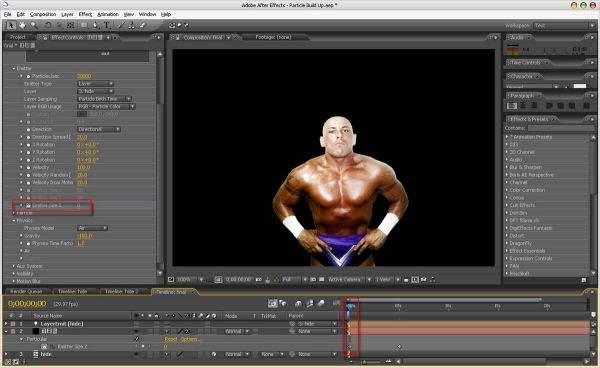Click the second Emitter Size Z keyframe diamond

(399, 347)
